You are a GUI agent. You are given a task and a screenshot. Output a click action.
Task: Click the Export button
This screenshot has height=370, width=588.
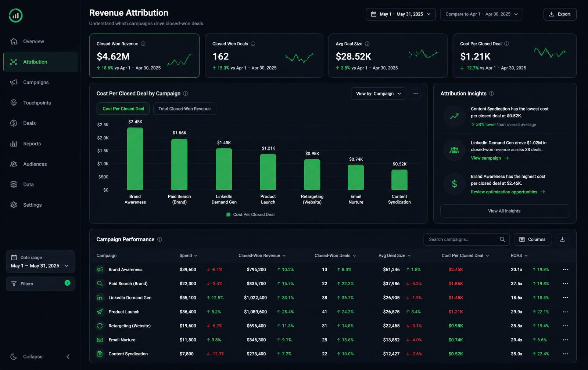coord(560,14)
